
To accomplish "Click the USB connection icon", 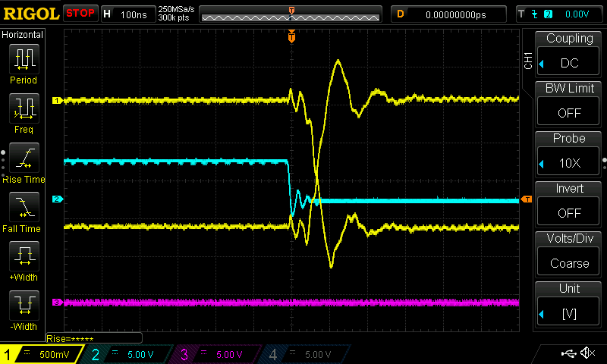I will [x=568, y=353].
